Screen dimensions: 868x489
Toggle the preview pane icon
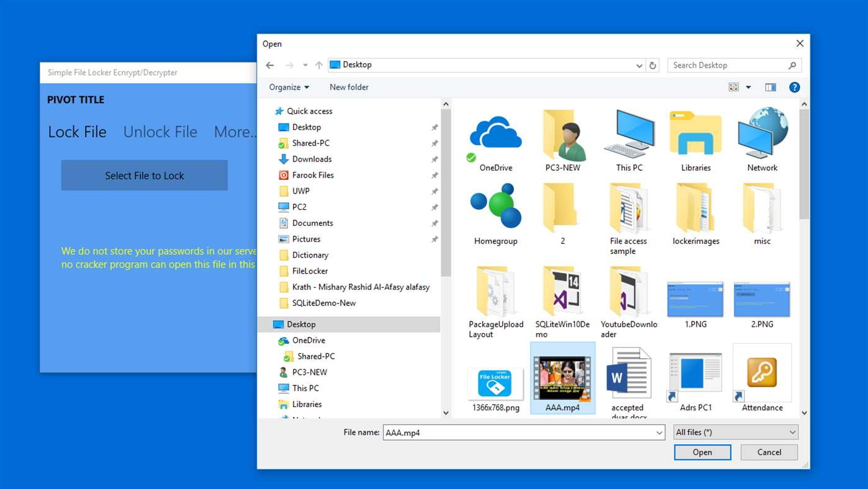click(x=771, y=87)
